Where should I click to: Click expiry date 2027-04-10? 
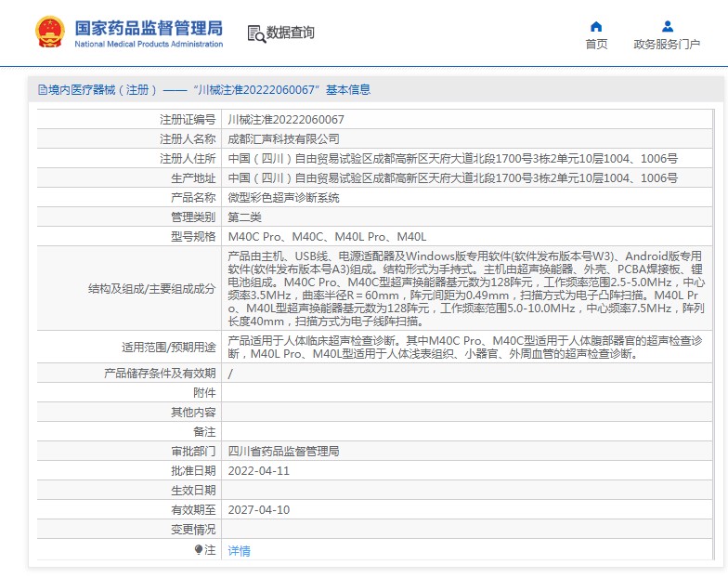tap(258, 510)
